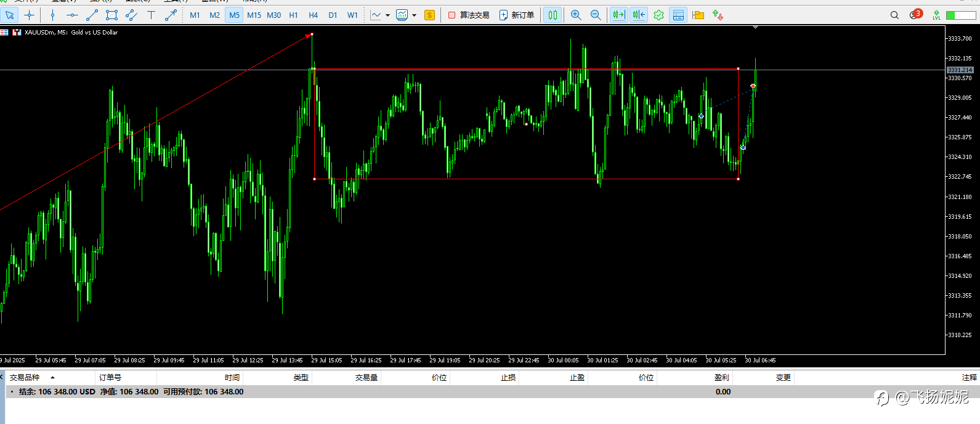This screenshot has height=424, width=980.
Task: Select the text label tool
Action: [x=151, y=15]
